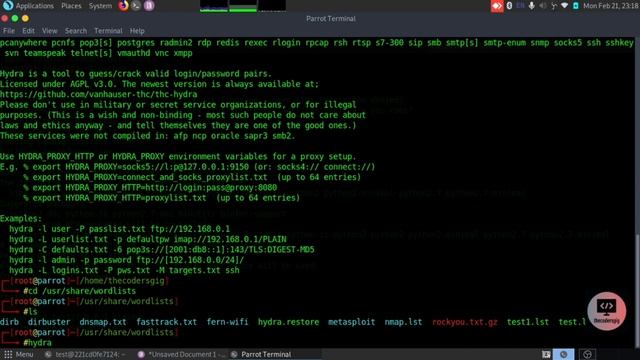Open the Bluetooth tray icon
Viewport: 640px width, 360px height.
(x=509, y=6)
